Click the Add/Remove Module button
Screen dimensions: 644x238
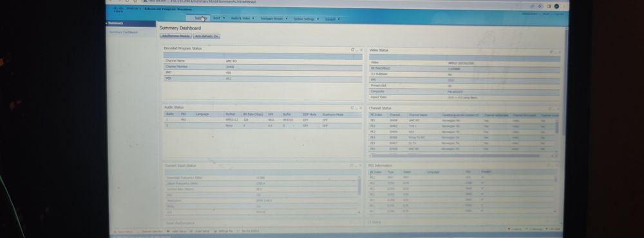click(x=176, y=36)
